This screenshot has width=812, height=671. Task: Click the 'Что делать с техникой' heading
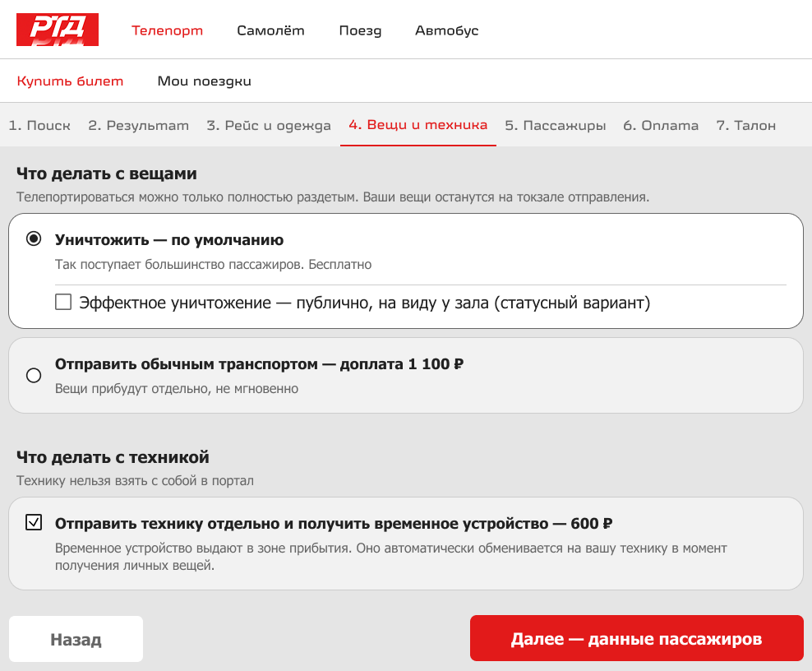(113, 457)
